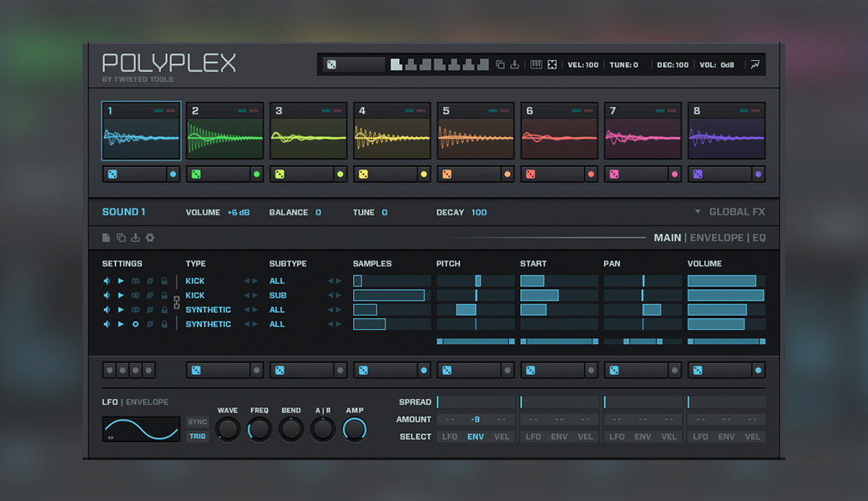Randomize sound 2 with its green dice

tap(196, 175)
